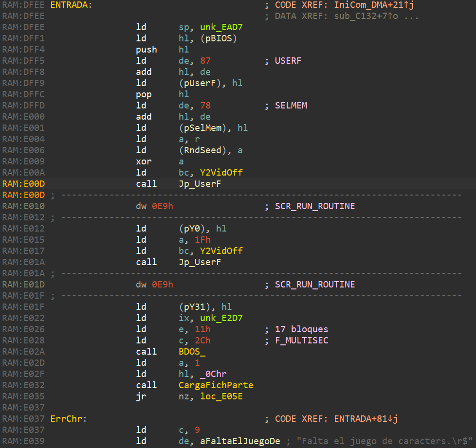Select the value 2Ch
The width and height of the screenshot is (476, 448).
[x=202, y=340]
